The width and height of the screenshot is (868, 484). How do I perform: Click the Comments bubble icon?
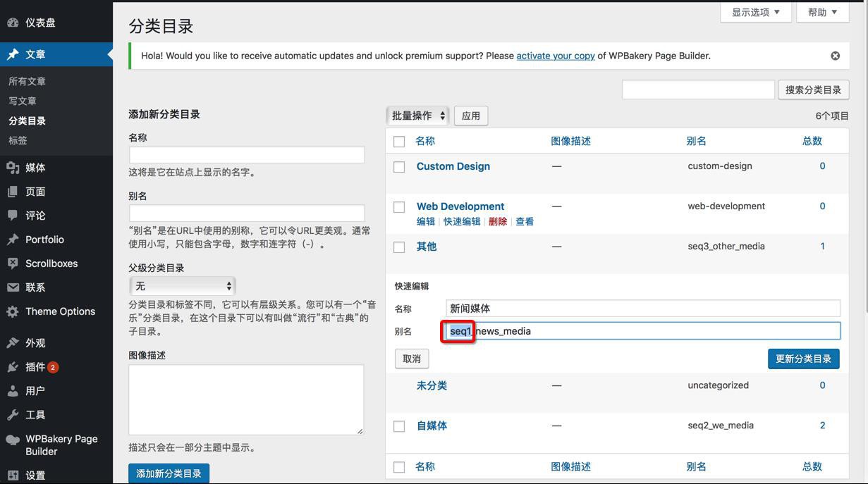coord(13,216)
